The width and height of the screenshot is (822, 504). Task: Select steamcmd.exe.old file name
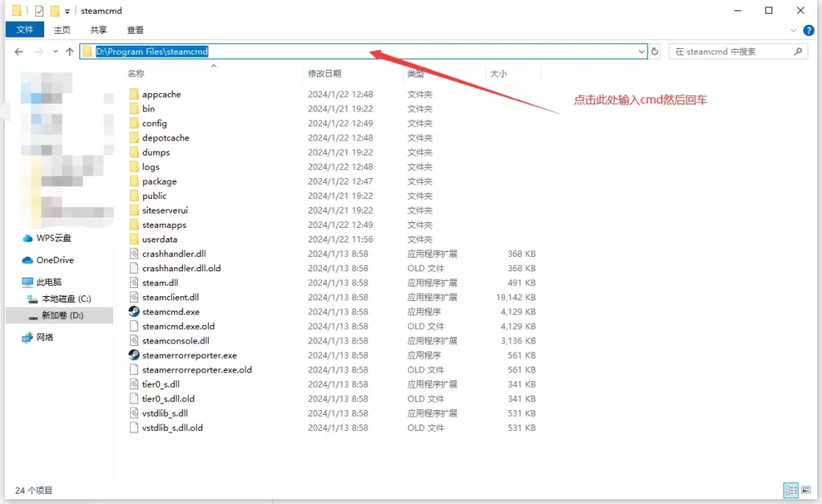pos(178,327)
